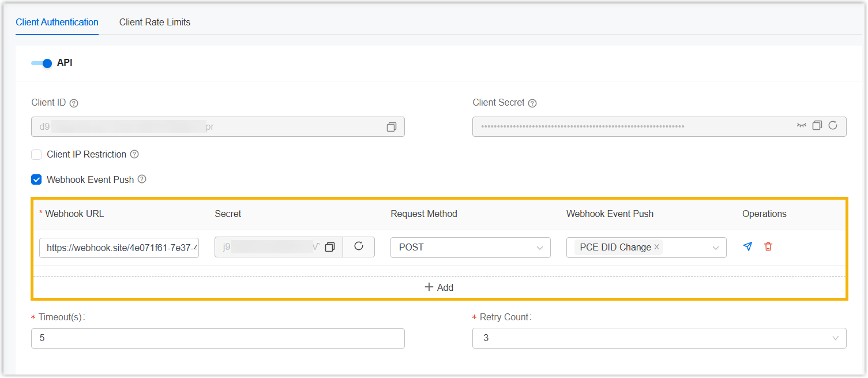This screenshot has width=868, height=378.
Task: Copy the webhook Secret value
Action: [x=330, y=247]
